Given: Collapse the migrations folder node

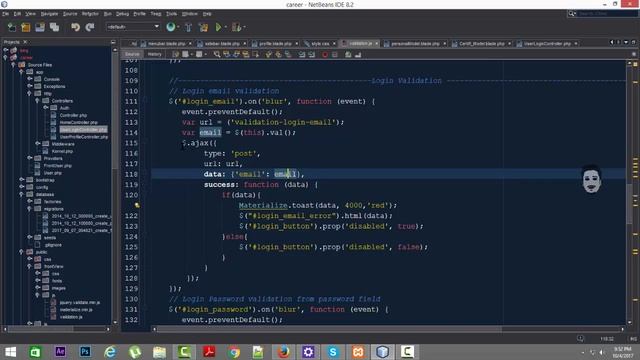Looking at the screenshot, I should coord(29,209).
